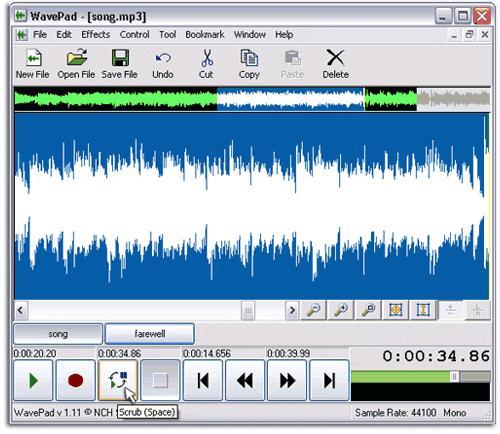Image resolution: width=500 pixels, height=434 pixels.
Task: Save the audio with Save File icon
Action: [x=120, y=64]
